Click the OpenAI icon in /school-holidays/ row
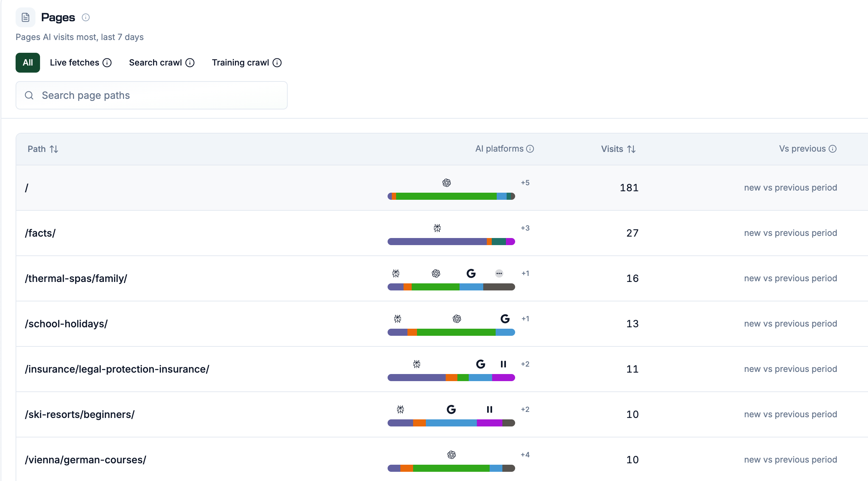 [457, 319]
